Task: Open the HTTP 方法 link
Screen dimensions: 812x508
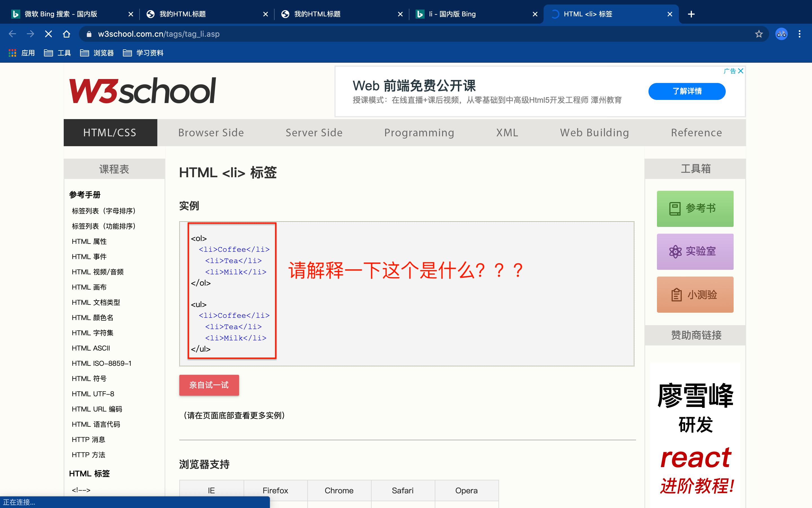Action: click(x=89, y=455)
